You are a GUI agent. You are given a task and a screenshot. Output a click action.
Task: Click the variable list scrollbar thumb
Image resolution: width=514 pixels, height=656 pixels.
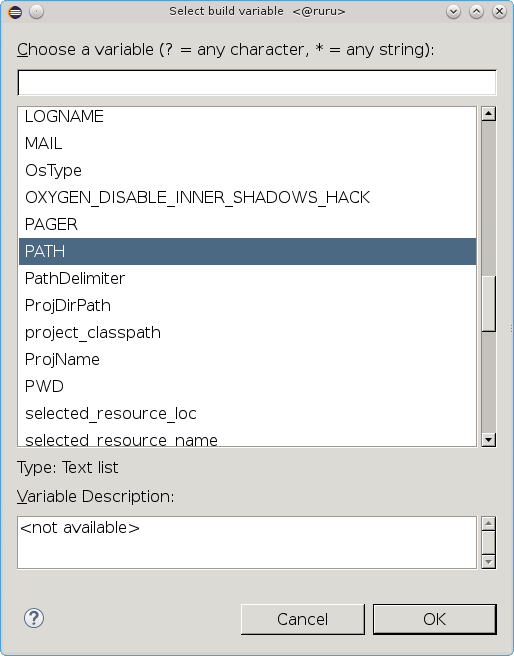488,304
